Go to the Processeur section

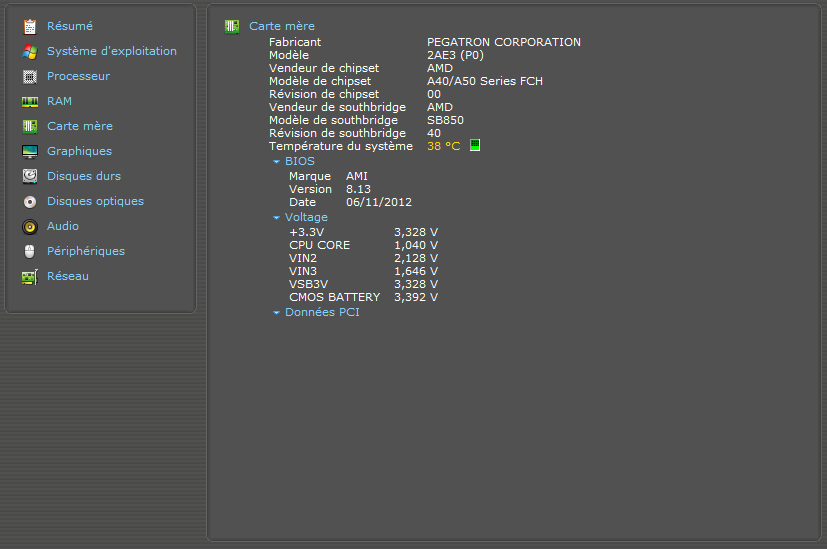coord(79,76)
